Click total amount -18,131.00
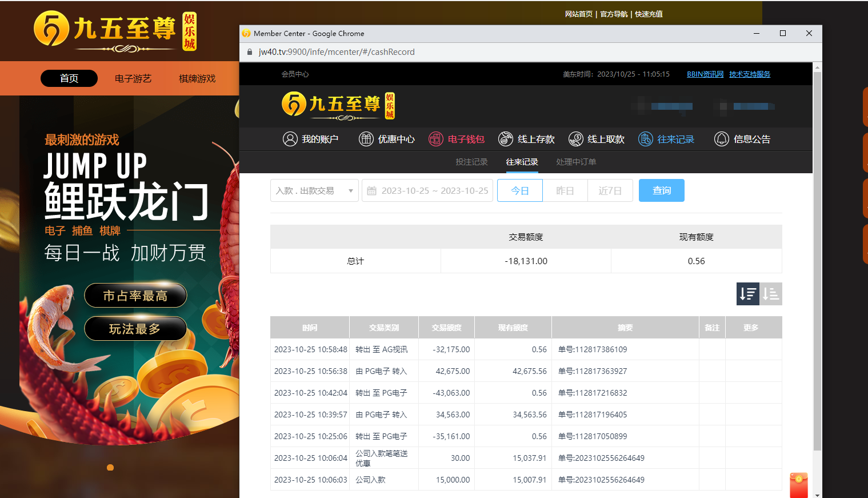Image resolution: width=868 pixels, height=498 pixels. pyautogui.click(x=526, y=261)
